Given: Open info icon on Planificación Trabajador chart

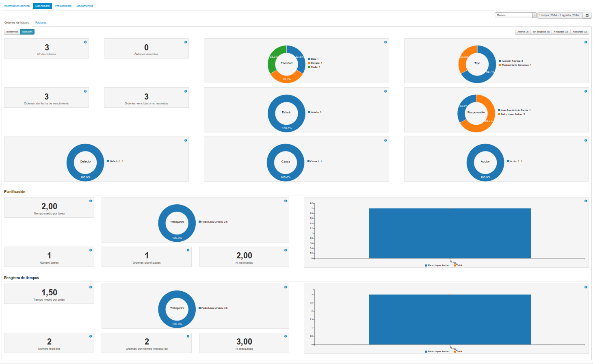Looking at the screenshot, I should 286,201.
